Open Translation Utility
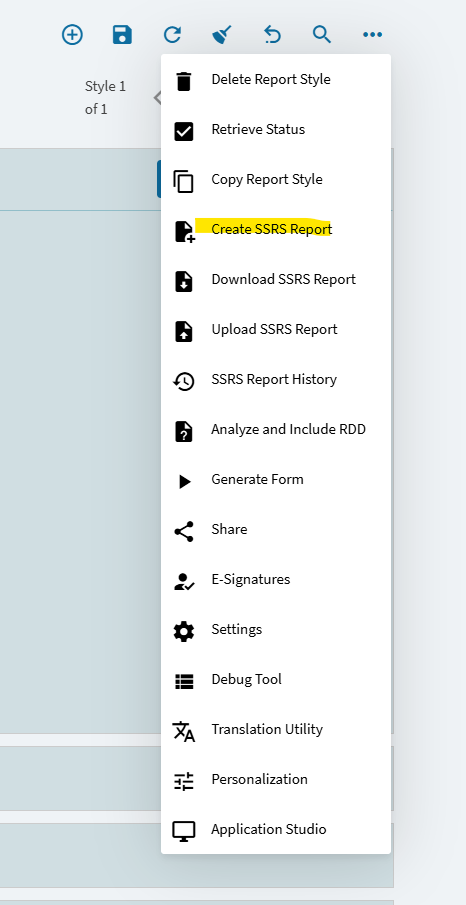466x905 pixels. [x=276, y=730]
